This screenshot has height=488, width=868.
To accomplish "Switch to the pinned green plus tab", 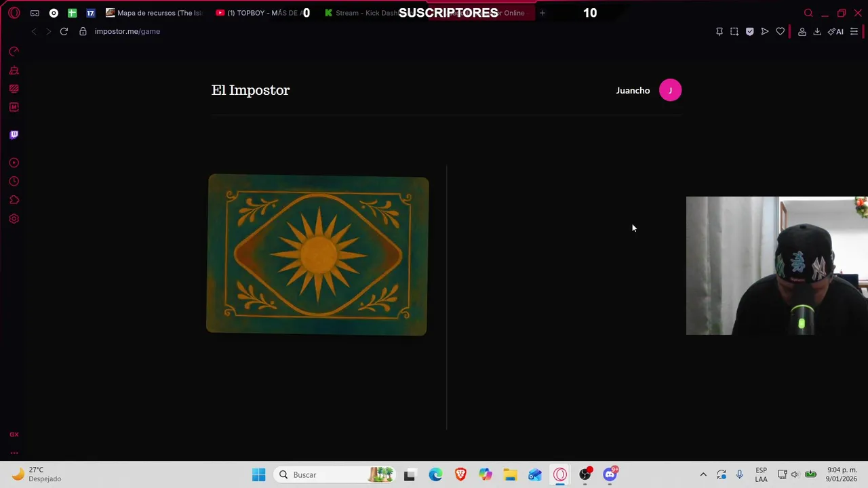I will click(72, 13).
